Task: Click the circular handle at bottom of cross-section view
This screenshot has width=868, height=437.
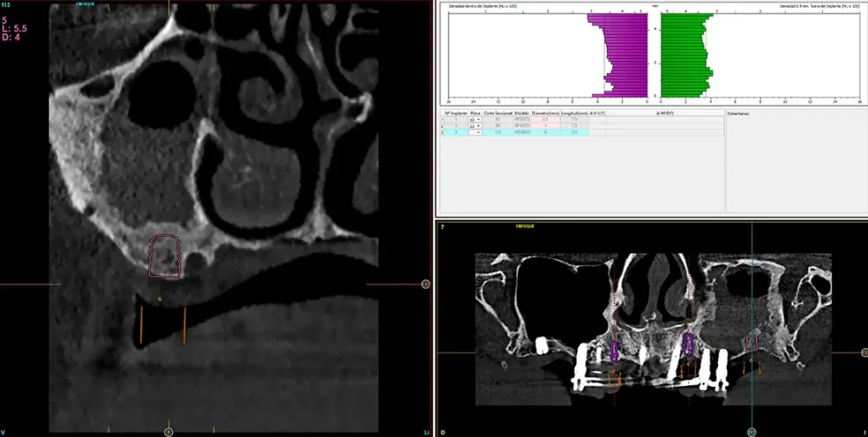Action: [168, 432]
